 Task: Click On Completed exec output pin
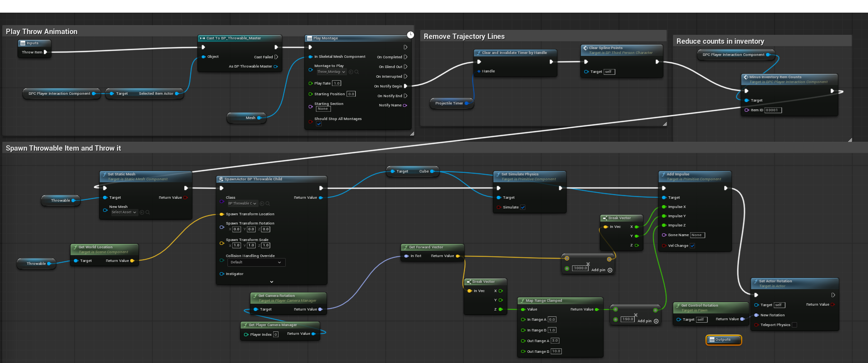coord(405,57)
